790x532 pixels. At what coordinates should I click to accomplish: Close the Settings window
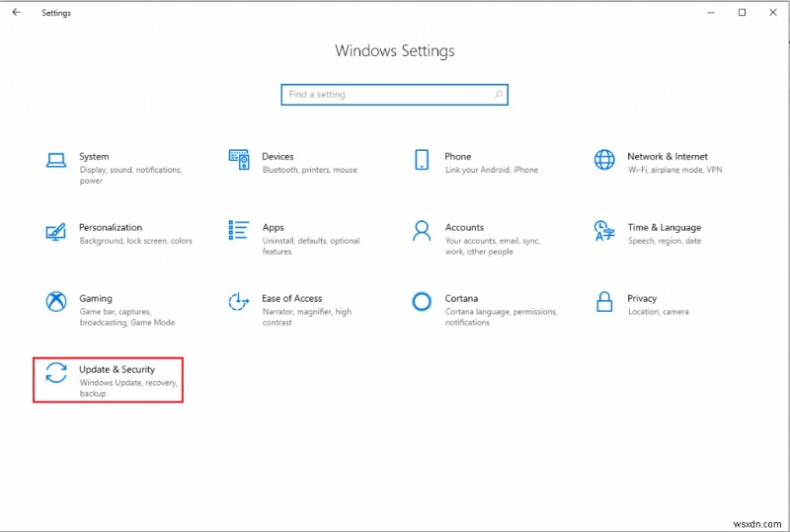(x=773, y=13)
